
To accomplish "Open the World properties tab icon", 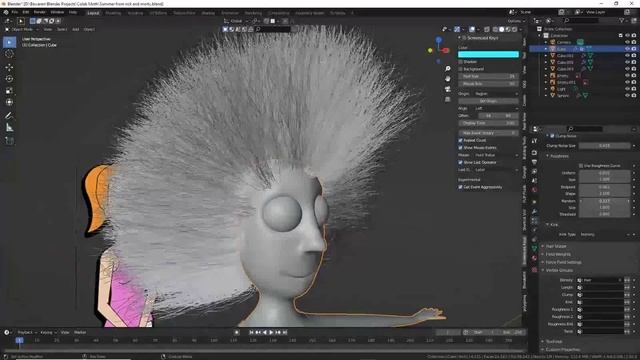I will point(534,190).
